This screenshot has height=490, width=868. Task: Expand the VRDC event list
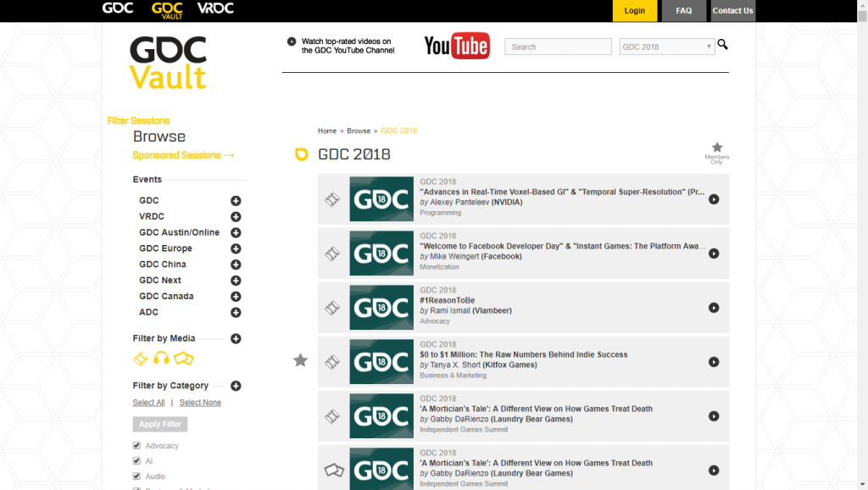(x=236, y=217)
